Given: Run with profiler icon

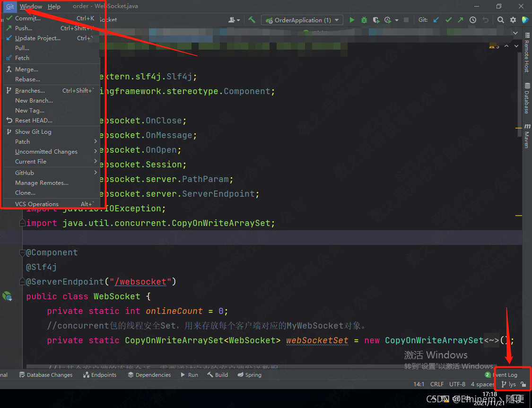Looking at the screenshot, I should [x=387, y=20].
